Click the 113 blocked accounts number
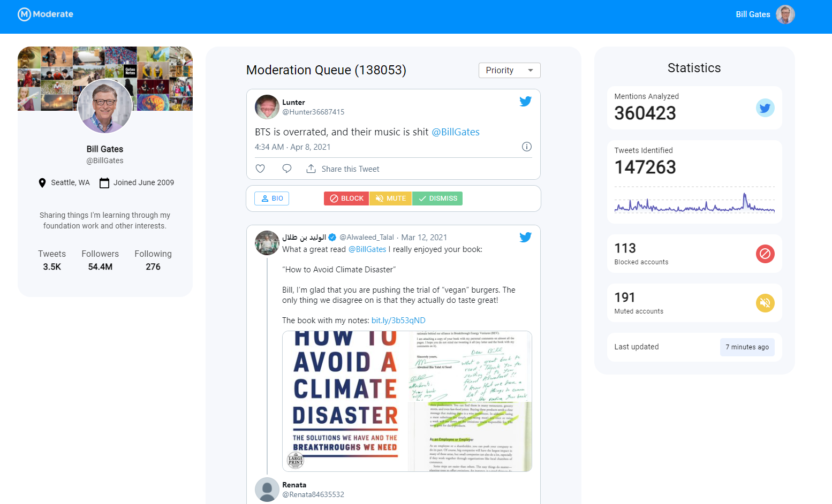 tap(625, 248)
